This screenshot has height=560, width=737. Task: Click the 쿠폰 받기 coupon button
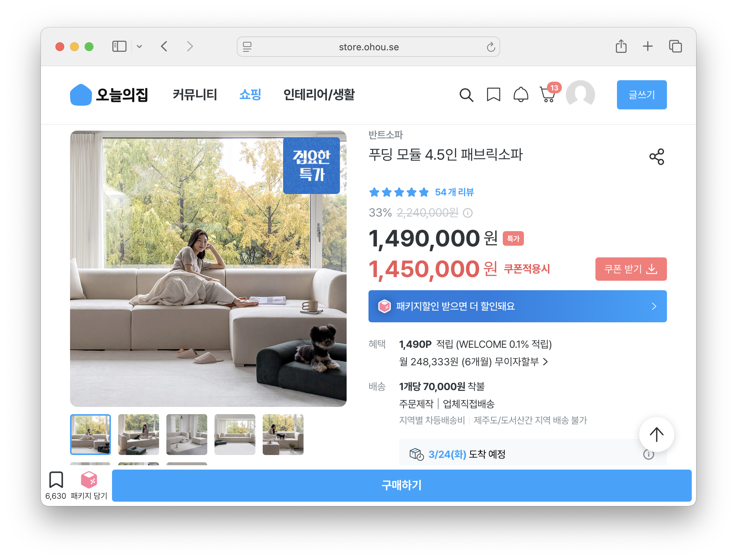pos(631,269)
